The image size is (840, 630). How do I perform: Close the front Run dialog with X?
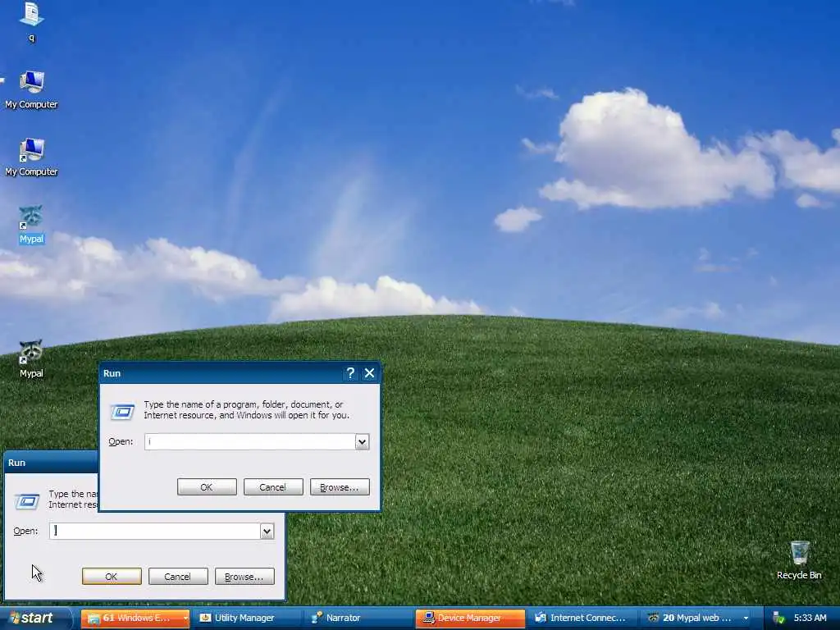(x=370, y=373)
